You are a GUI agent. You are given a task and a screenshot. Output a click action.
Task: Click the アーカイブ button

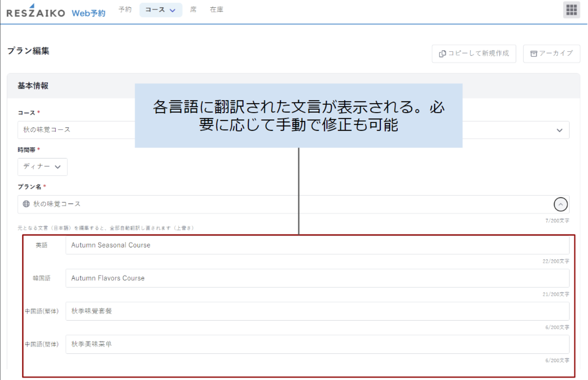coord(551,53)
